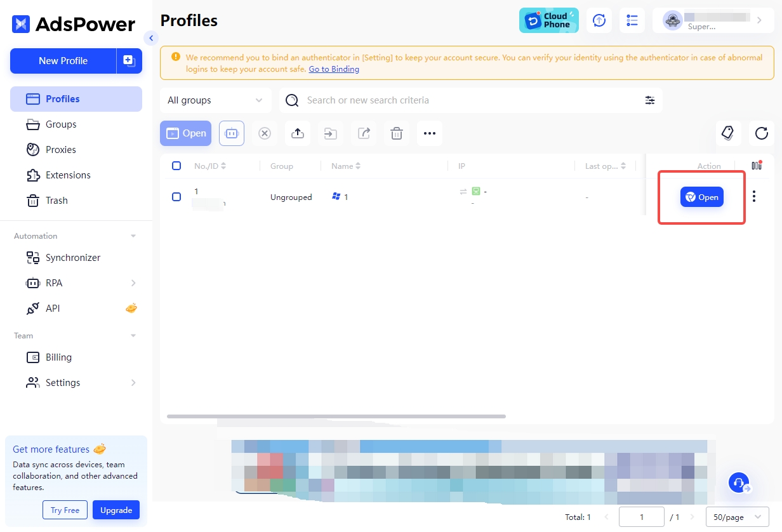The height and width of the screenshot is (532, 782).
Task: Click the upload/export toolbar icon
Action: tap(298, 133)
